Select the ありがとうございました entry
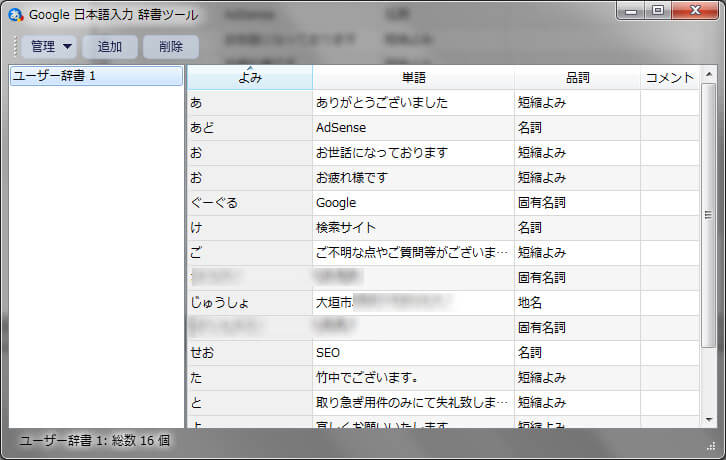Image resolution: width=726 pixels, height=460 pixels. pyautogui.click(x=413, y=102)
